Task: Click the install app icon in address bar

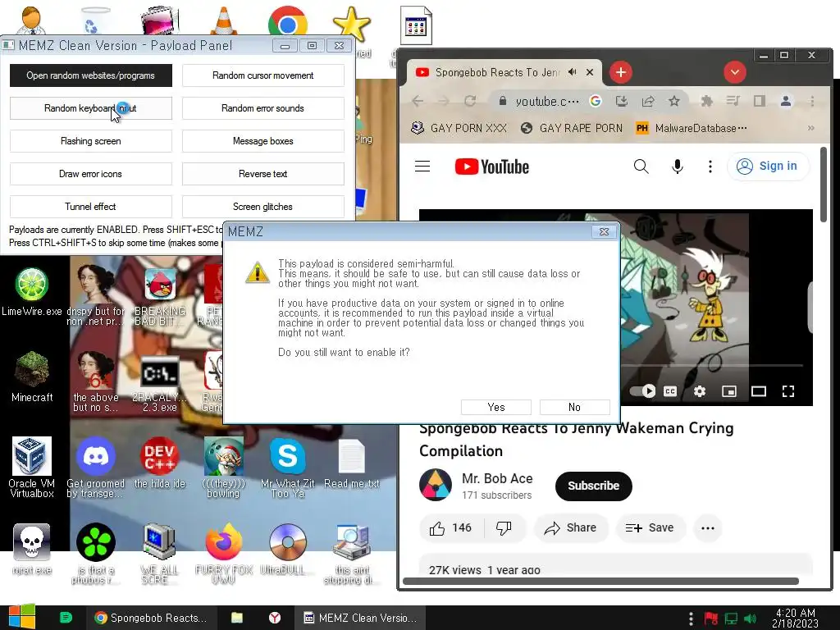Action: click(x=622, y=101)
